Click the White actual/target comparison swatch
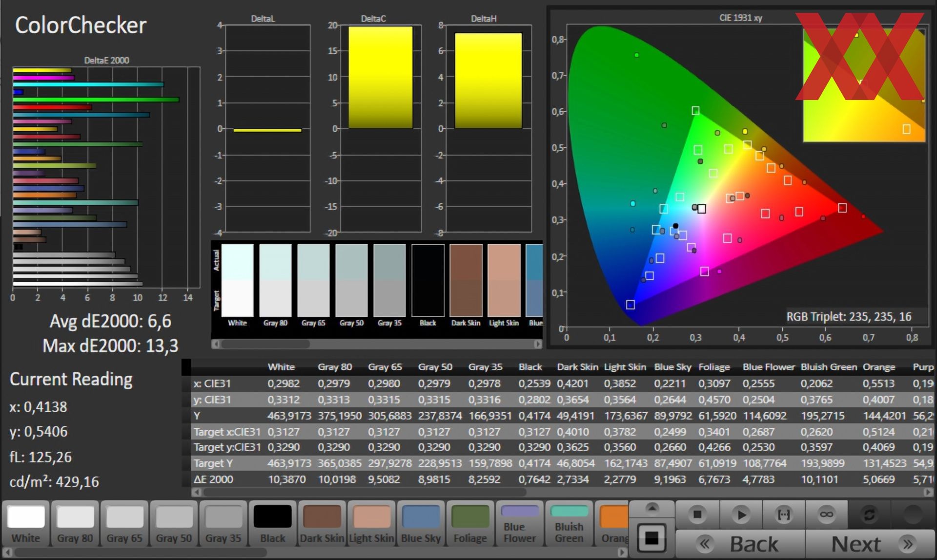The image size is (937, 560). tap(237, 280)
